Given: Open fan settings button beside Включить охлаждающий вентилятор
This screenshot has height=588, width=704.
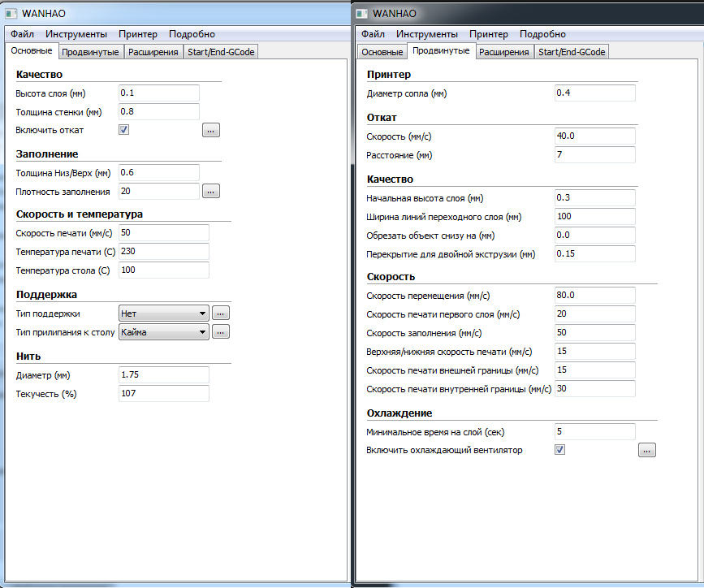Looking at the screenshot, I should pyautogui.click(x=647, y=450).
